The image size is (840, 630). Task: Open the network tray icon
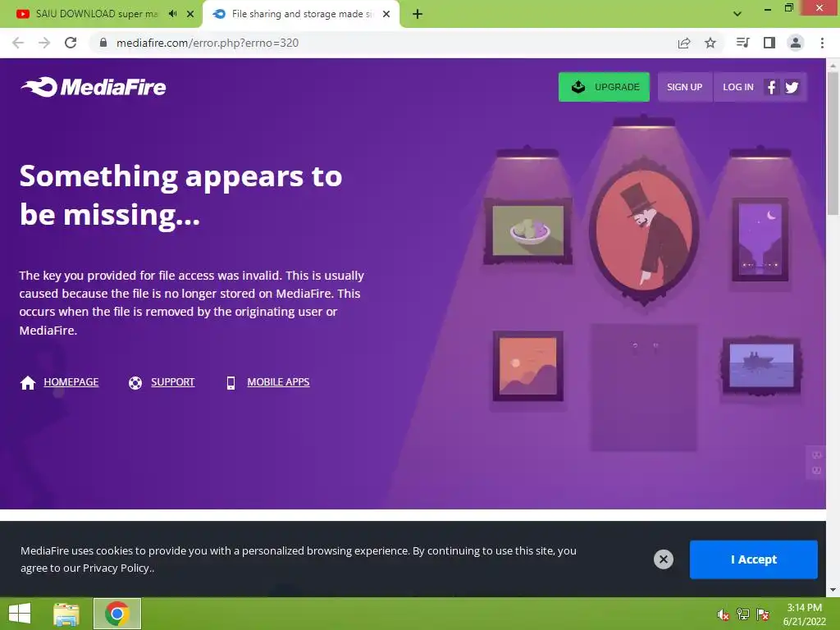(x=743, y=614)
